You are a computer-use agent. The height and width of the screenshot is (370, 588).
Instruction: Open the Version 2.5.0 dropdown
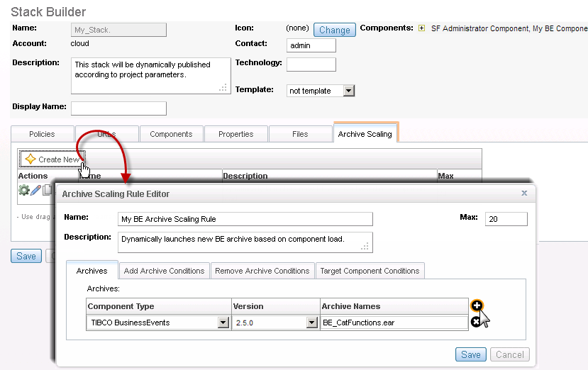point(311,323)
